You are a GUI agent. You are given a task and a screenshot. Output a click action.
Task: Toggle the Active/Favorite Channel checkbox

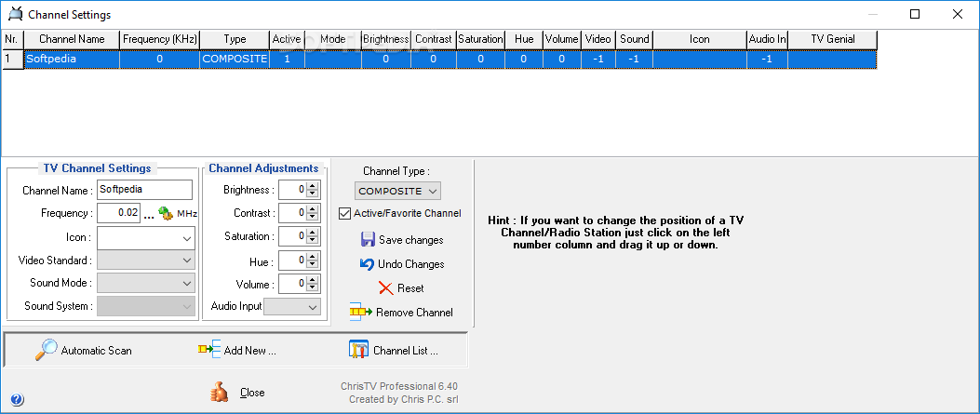344,214
